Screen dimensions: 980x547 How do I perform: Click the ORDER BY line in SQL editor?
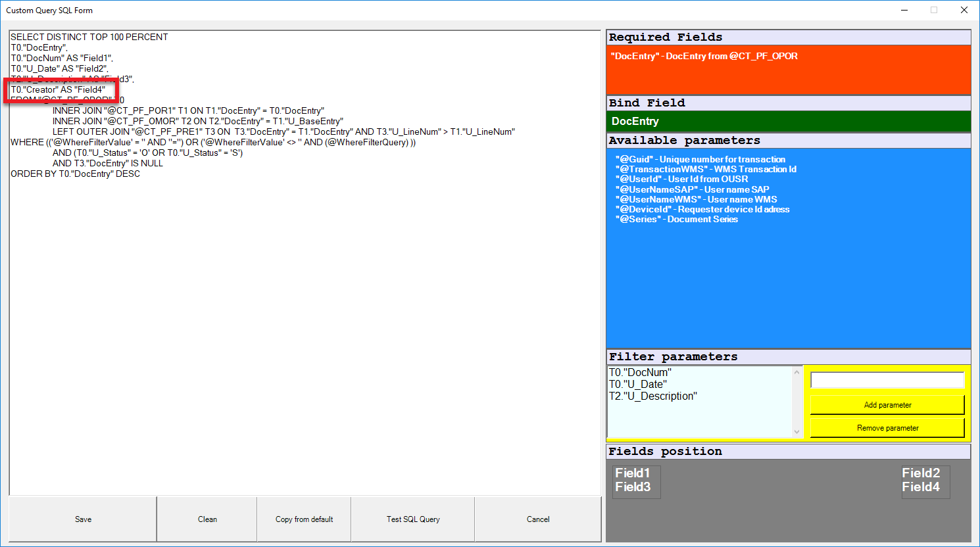pos(75,174)
